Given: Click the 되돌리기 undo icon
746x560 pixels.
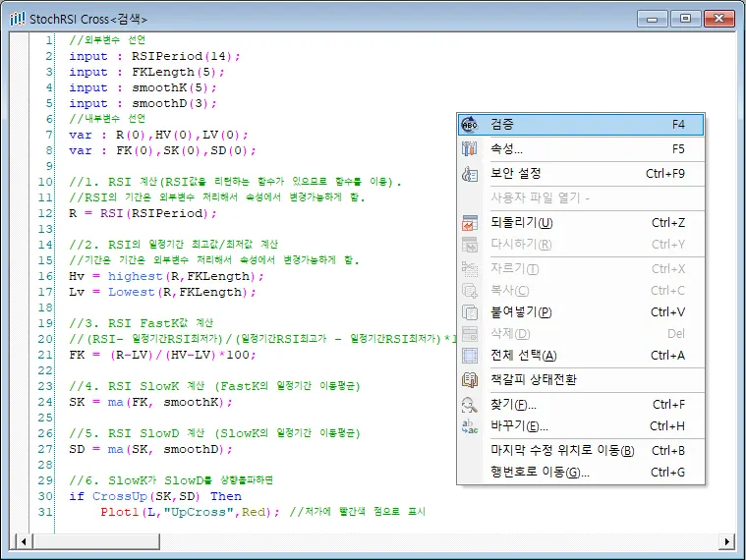Looking at the screenshot, I should coord(469,223).
